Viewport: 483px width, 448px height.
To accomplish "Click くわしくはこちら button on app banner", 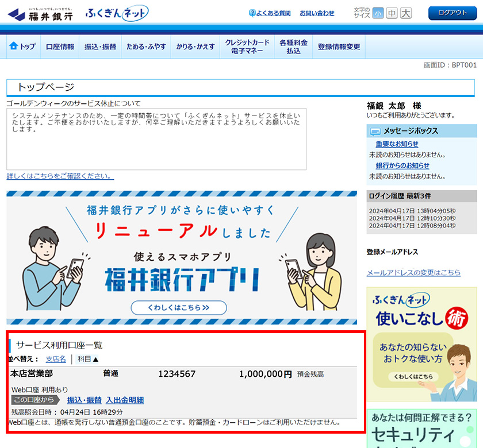I will point(179,308).
